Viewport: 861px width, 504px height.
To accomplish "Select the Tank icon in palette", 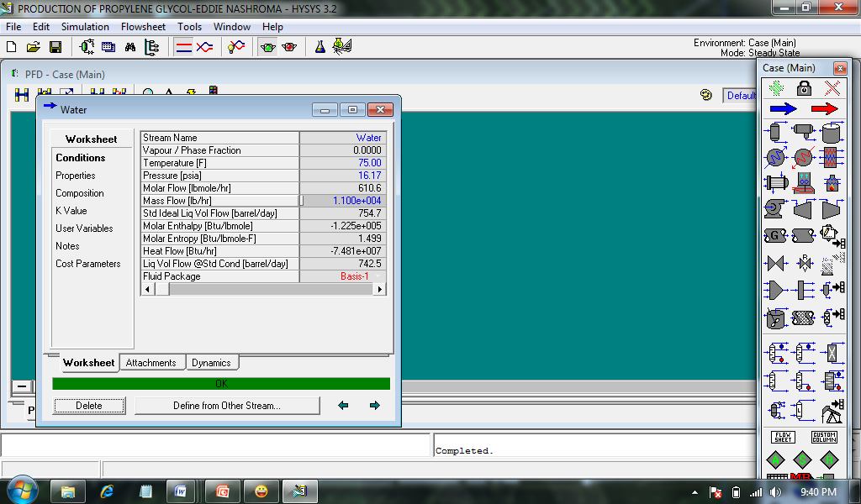I will (x=832, y=132).
